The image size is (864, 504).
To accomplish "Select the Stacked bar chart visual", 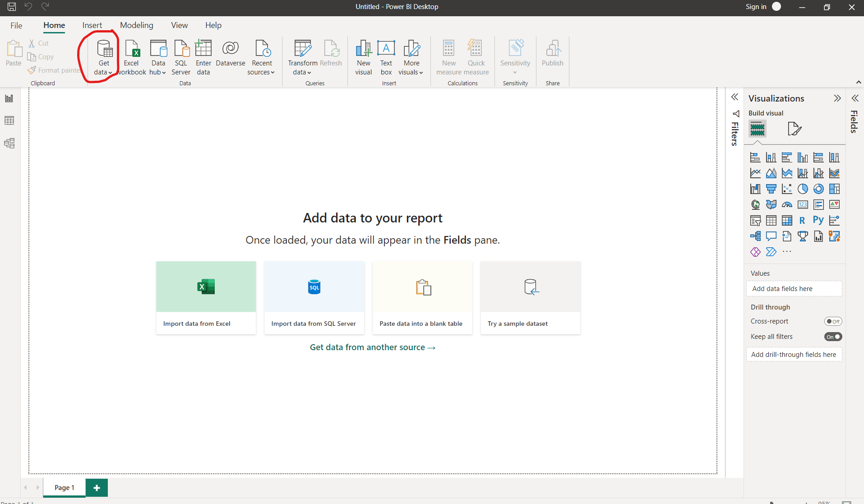I will [x=755, y=157].
